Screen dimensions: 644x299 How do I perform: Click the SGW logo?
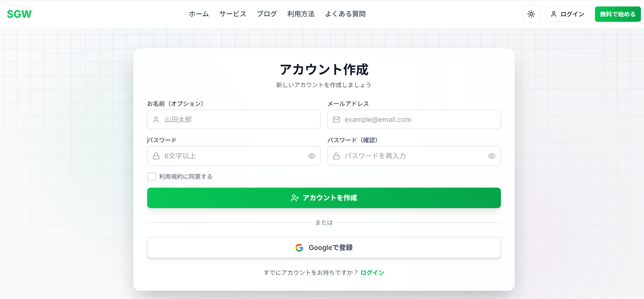point(19,14)
